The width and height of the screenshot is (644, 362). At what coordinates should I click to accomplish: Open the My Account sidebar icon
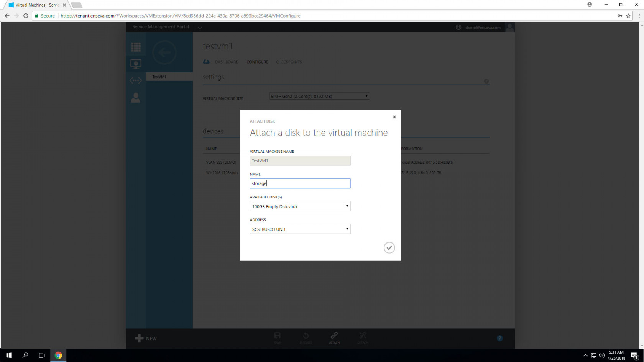(x=136, y=98)
